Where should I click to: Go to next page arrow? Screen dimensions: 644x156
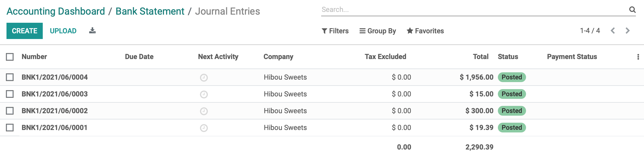[627, 31]
